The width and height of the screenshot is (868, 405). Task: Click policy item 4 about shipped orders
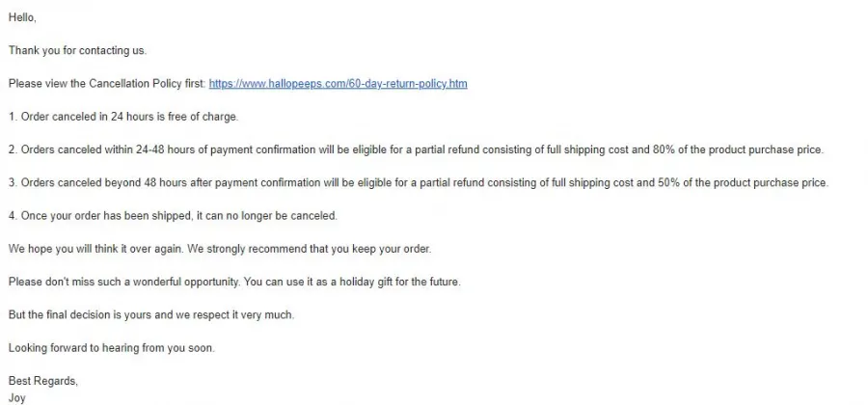tap(173, 216)
